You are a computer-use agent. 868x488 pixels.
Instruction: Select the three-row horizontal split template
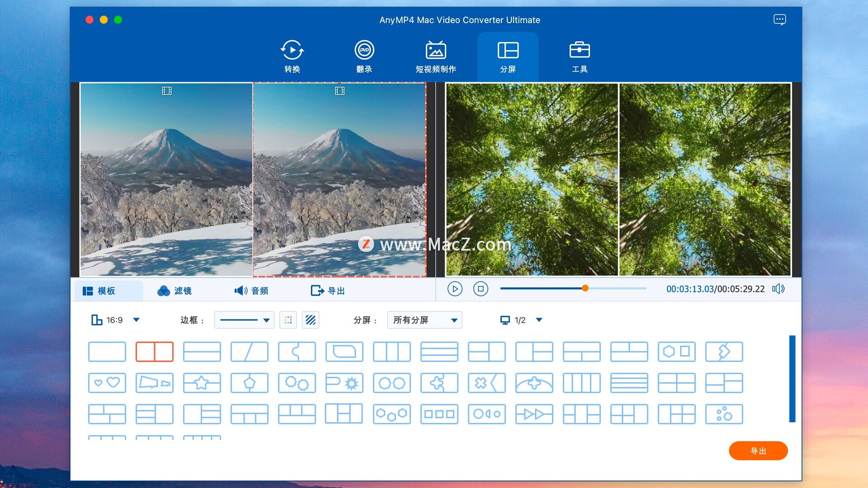(439, 352)
